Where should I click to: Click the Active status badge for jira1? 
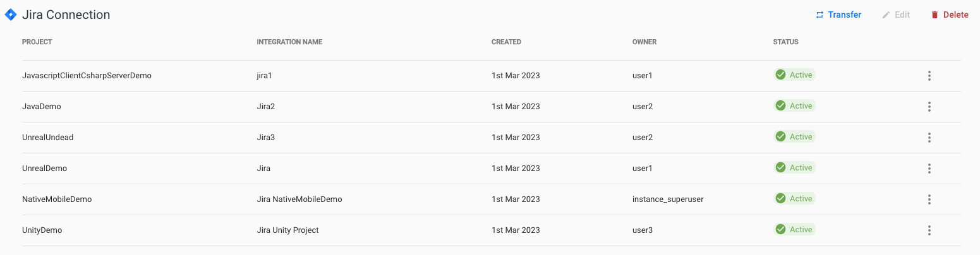click(x=794, y=74)
